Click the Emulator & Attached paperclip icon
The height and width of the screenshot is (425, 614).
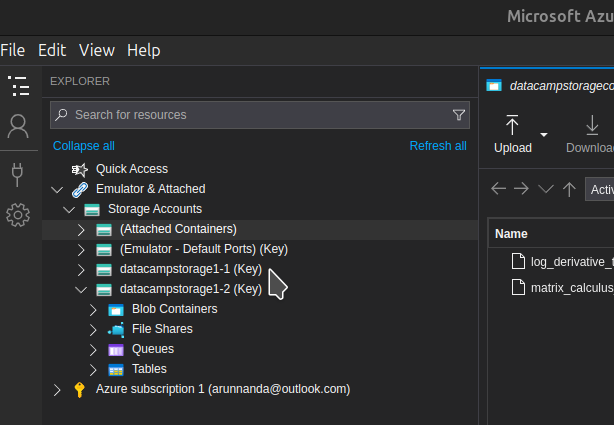[x=80, y=190]
